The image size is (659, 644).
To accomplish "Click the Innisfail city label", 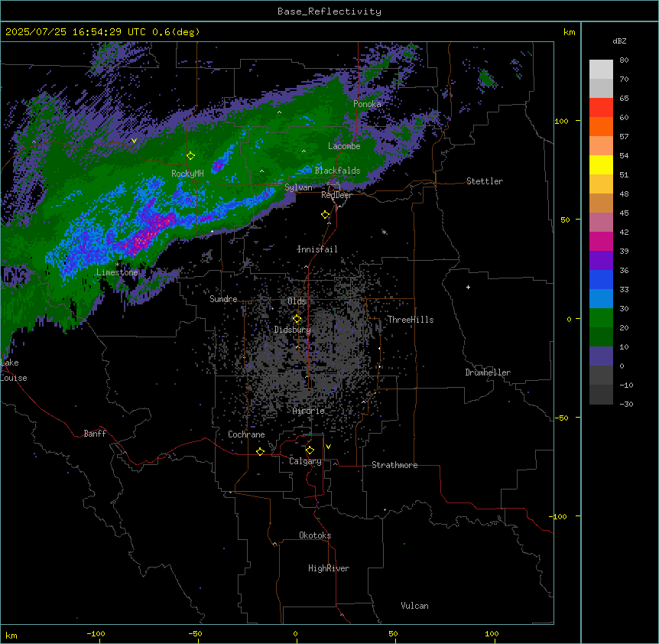I will (x=317, y=249).
